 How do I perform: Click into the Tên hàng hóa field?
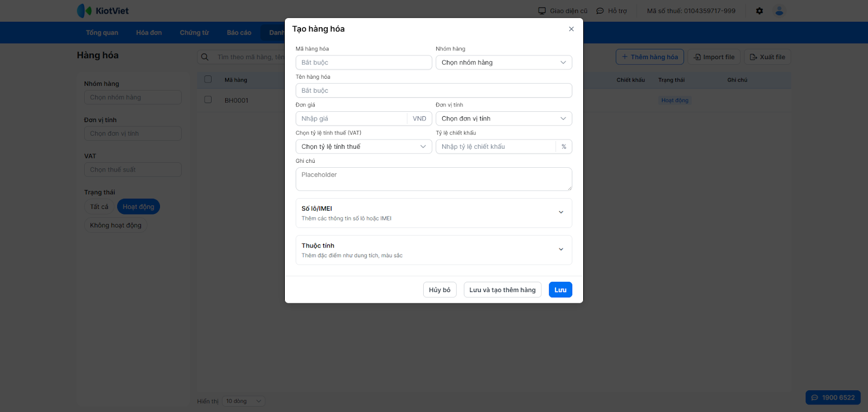tap(433, 91)
